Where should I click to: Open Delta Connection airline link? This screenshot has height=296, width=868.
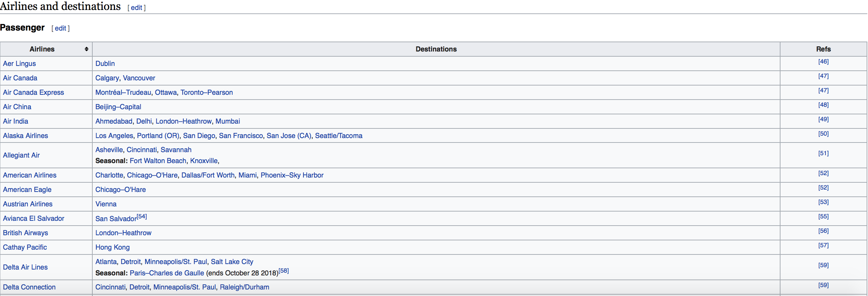pos(29,287)
